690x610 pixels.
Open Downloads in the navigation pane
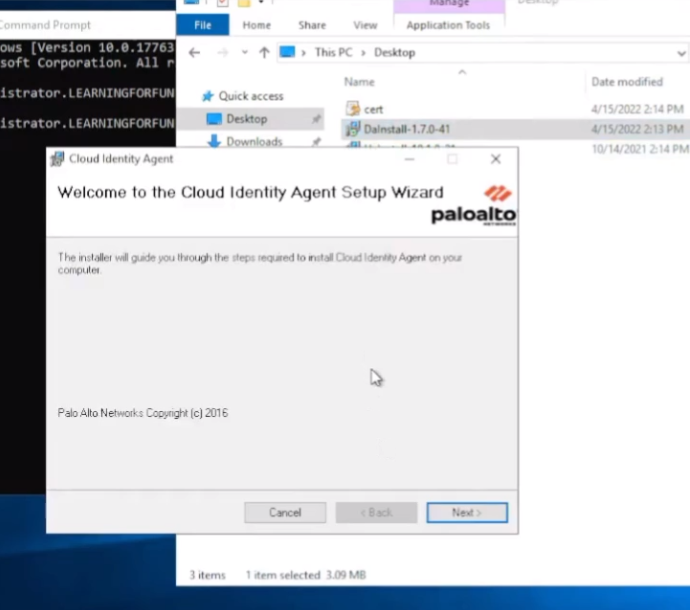254,142
